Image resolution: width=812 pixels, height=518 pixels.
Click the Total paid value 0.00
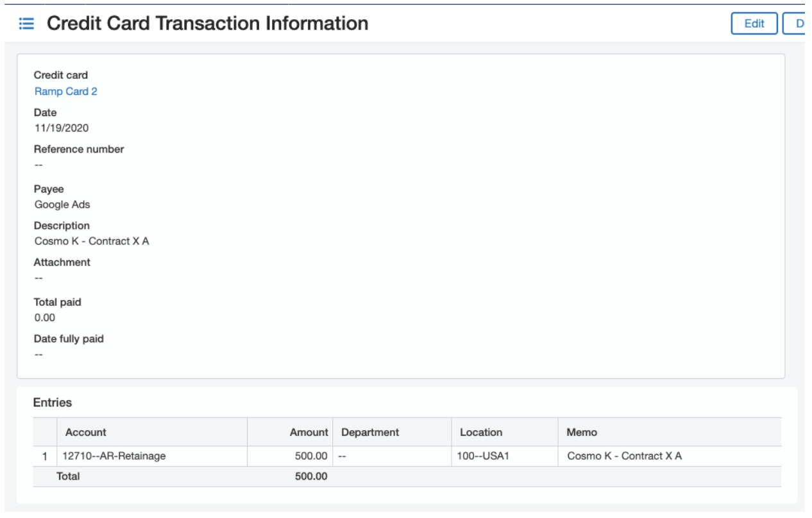(45, 318)
